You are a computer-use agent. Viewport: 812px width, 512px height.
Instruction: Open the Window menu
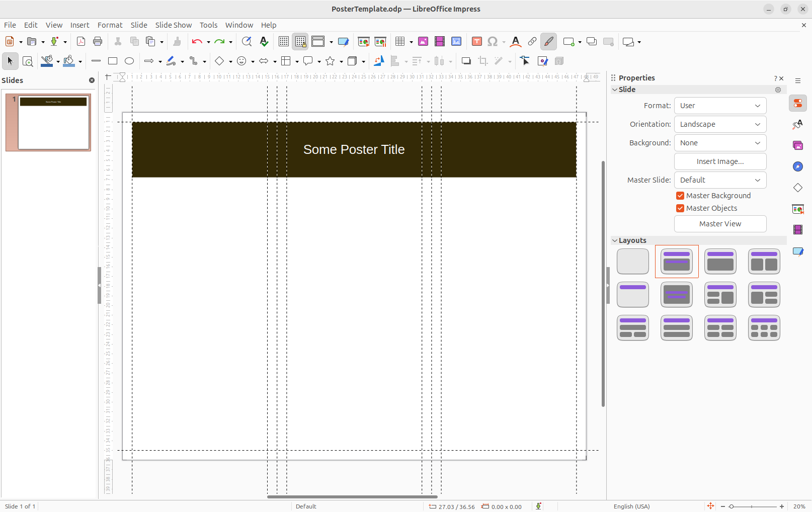click(239, 25)
